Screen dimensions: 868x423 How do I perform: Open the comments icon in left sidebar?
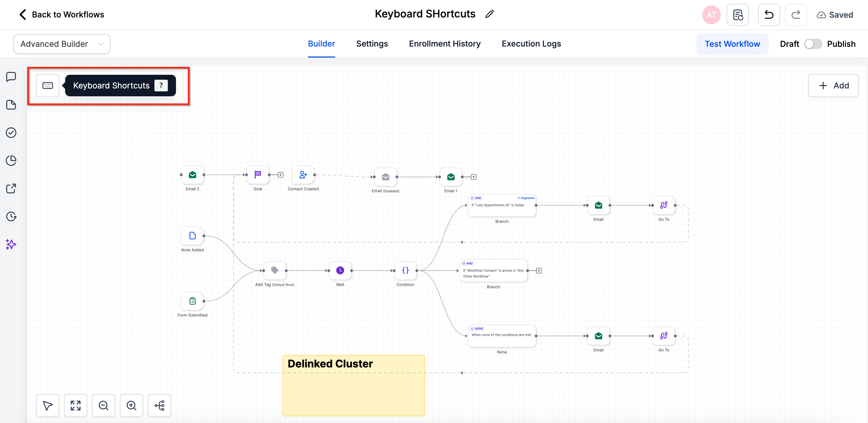(x=11, y=77)
